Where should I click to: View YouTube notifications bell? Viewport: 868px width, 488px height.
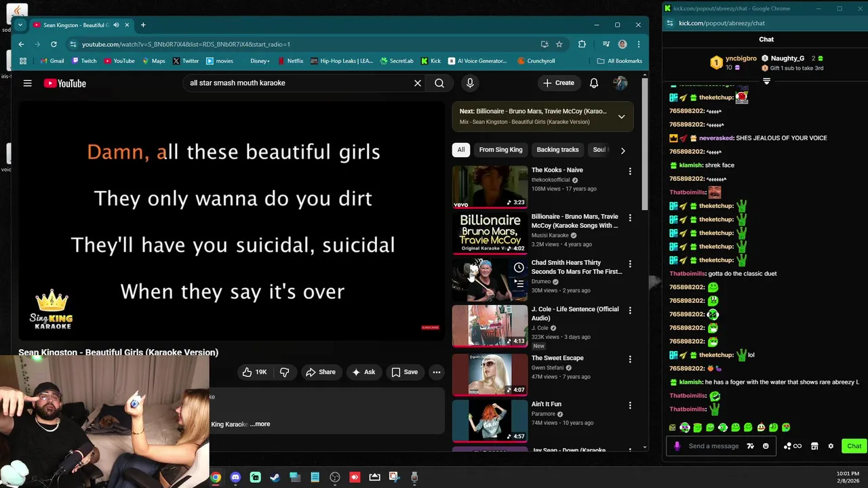[593, 83]
